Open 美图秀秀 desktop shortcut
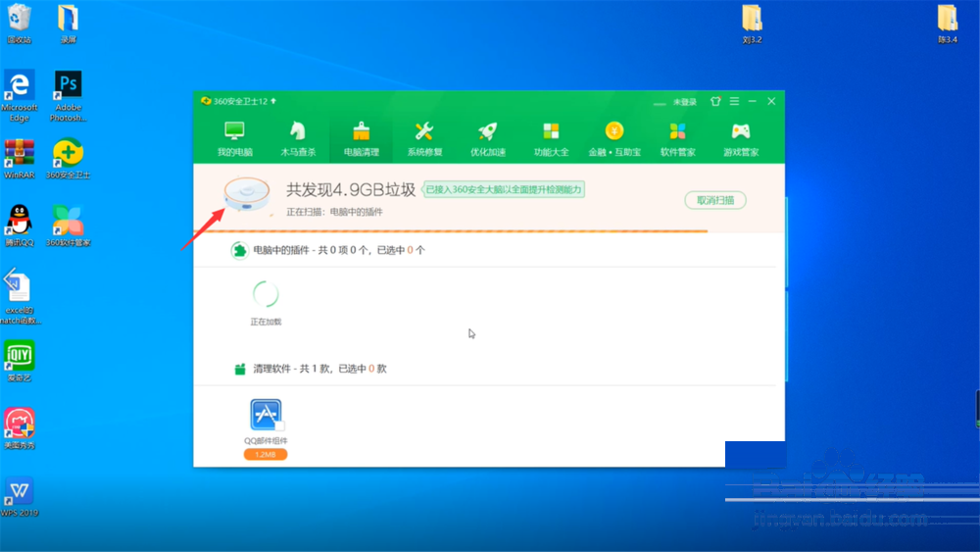Screen dimensions: 980x552 click(x=20, y=428)
